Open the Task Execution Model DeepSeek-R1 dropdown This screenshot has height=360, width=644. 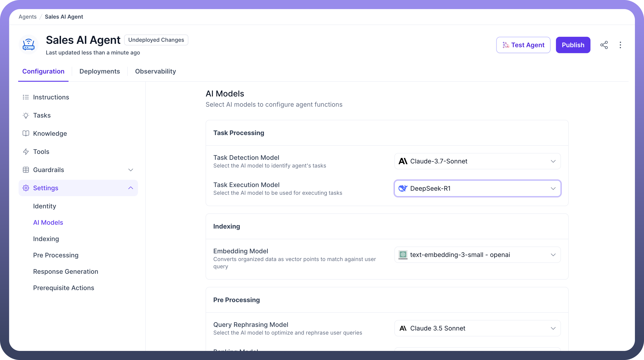[477, 188]
